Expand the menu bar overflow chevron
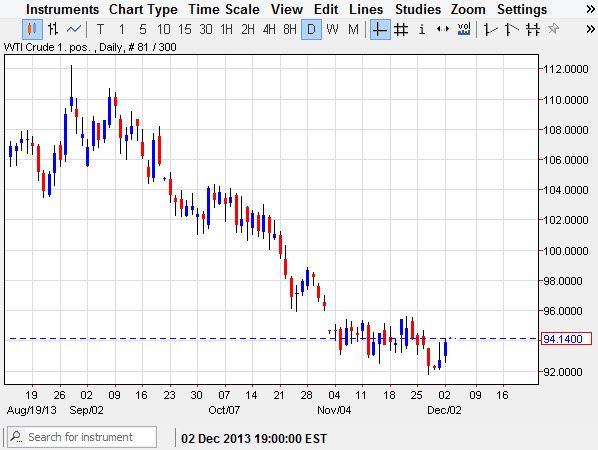Image resolution: width=598 pixels, height=450 pixels. [590, 10]
